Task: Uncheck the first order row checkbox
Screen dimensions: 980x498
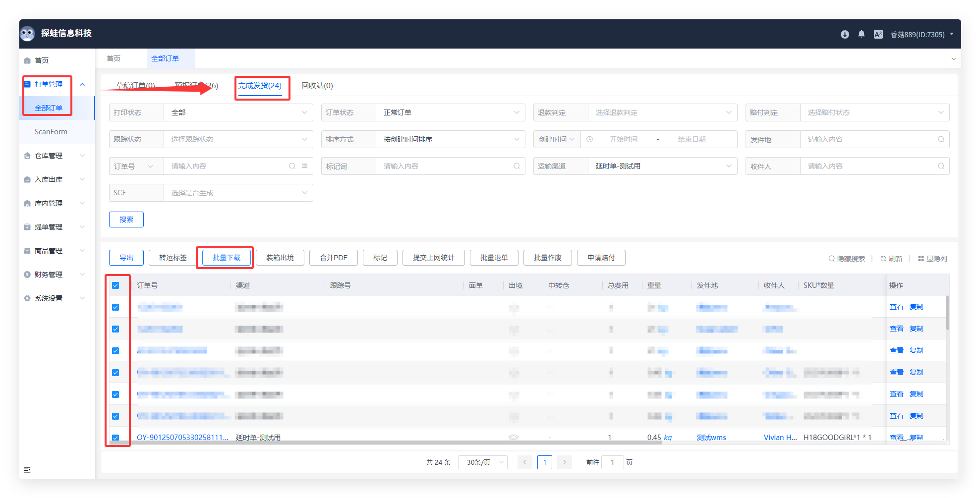Action: (x=115, y=307)
